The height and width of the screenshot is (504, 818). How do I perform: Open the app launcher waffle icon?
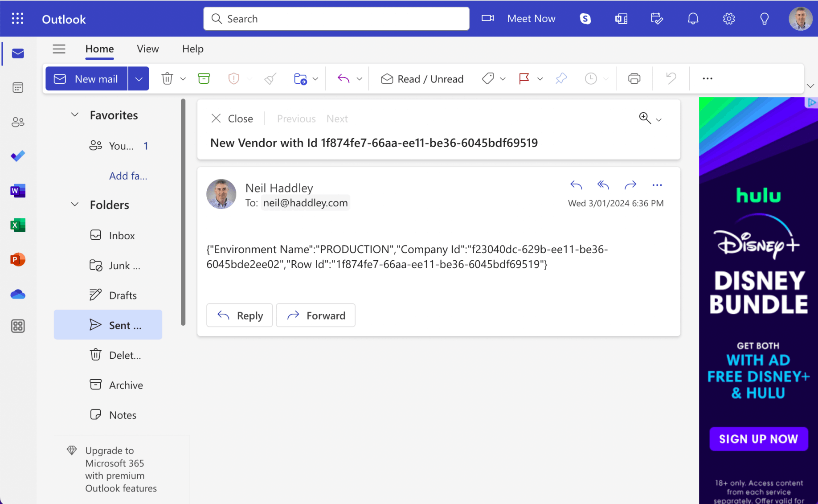click(17, 19)
